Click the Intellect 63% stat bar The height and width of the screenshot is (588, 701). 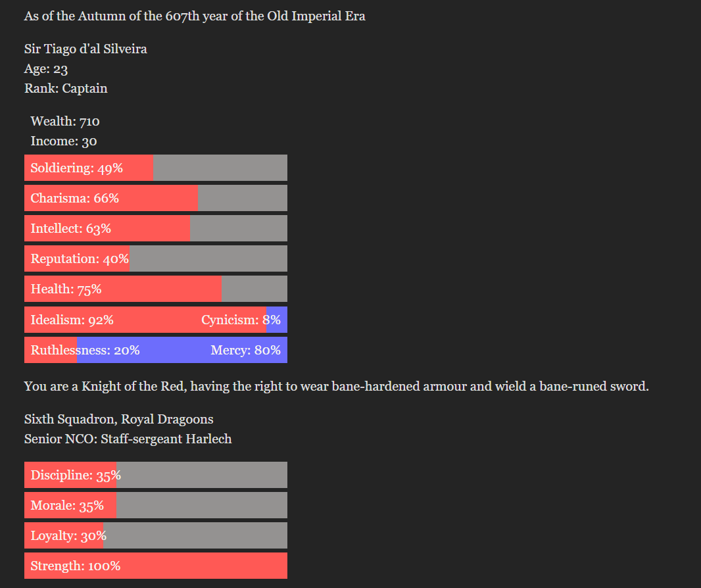(x=155, y=228)
